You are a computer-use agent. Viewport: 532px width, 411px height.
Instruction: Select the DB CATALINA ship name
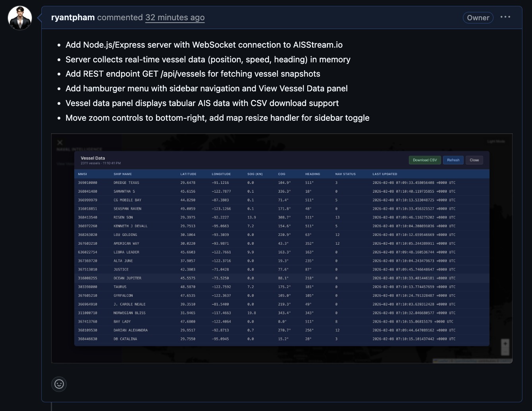click(125, 339)
